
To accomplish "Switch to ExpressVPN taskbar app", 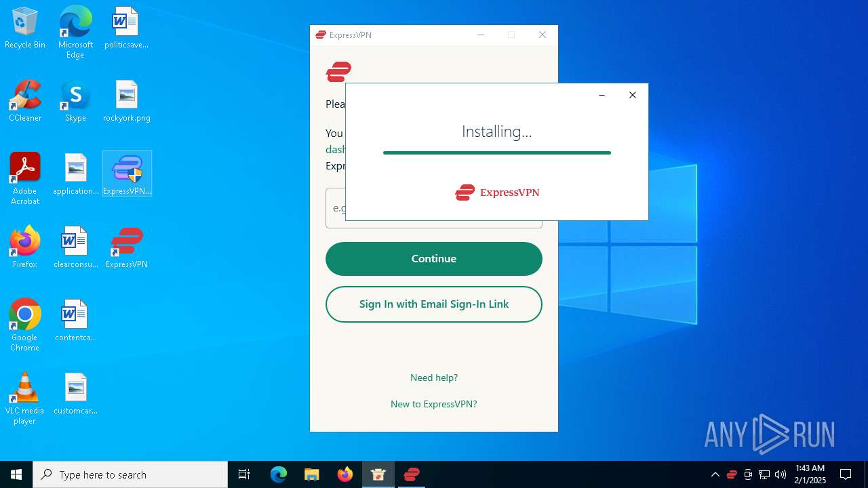I will 412,474.
